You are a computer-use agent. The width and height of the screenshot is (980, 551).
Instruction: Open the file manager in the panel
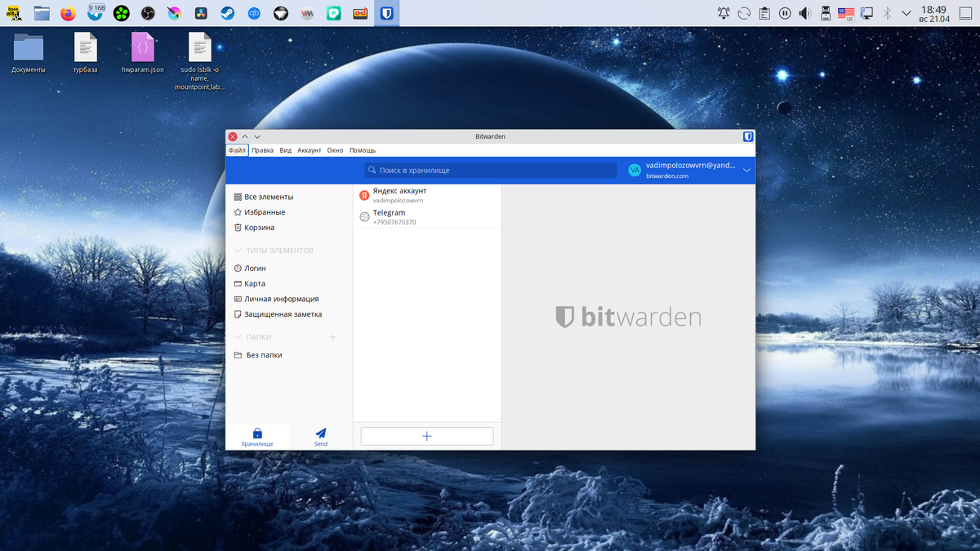[42, 13]
